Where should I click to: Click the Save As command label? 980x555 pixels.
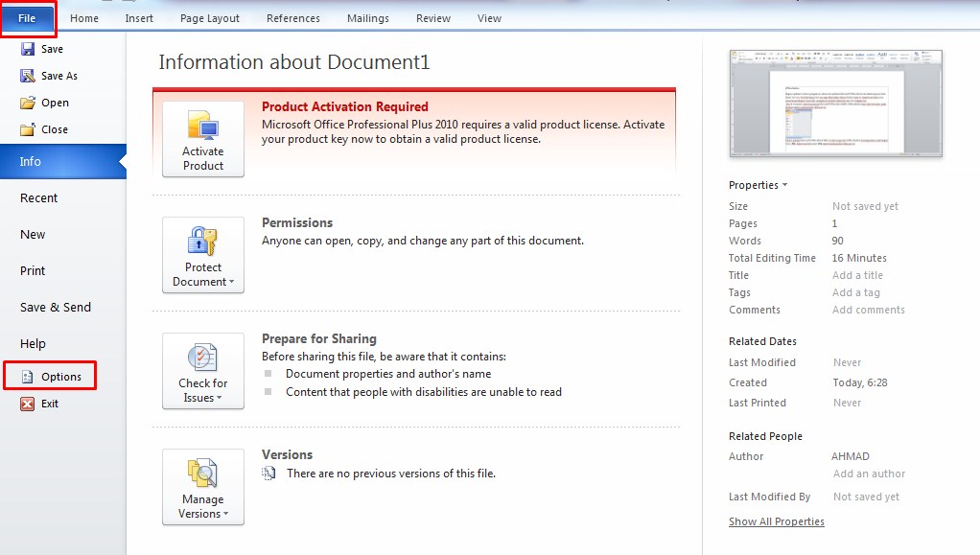tap(59, 76)
